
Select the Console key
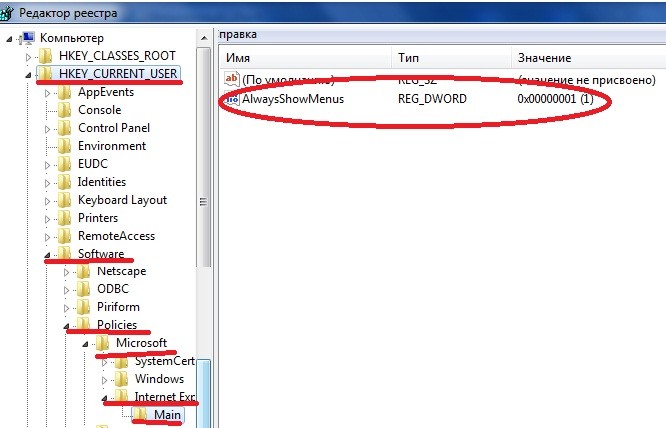99,110
